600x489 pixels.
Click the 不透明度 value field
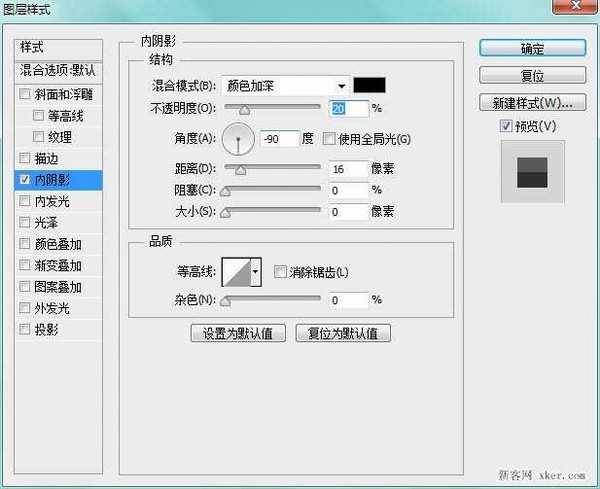pyautogui.click(x=349, y=109)
